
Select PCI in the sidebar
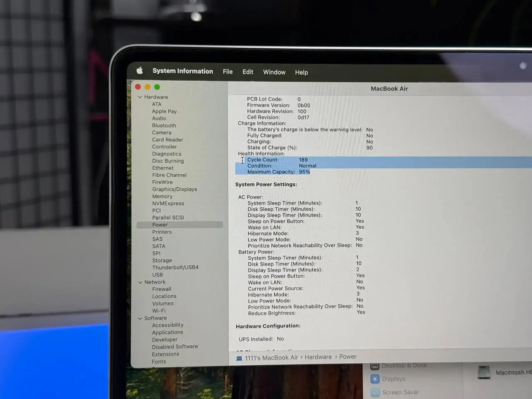click(x=156, y=210)
